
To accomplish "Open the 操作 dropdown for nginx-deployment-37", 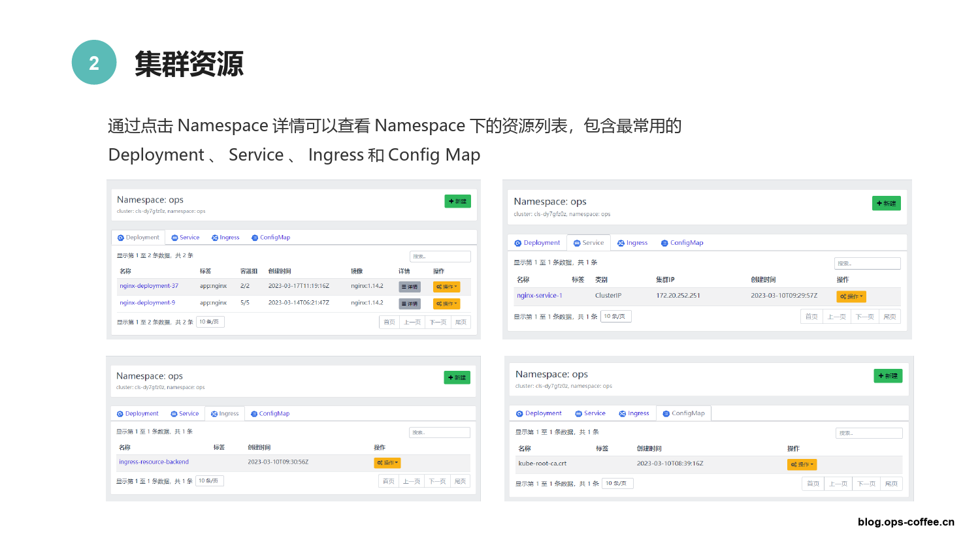I will coord(446,287).
